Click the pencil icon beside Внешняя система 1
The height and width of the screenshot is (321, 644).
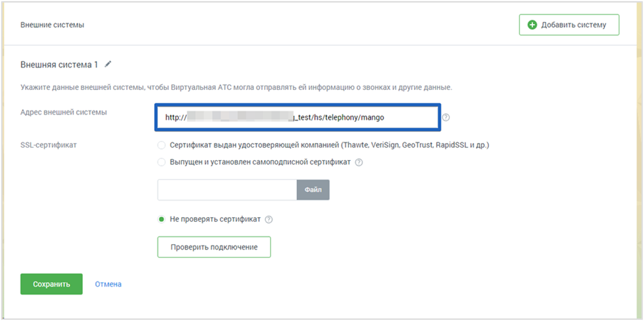coord(108,64)
